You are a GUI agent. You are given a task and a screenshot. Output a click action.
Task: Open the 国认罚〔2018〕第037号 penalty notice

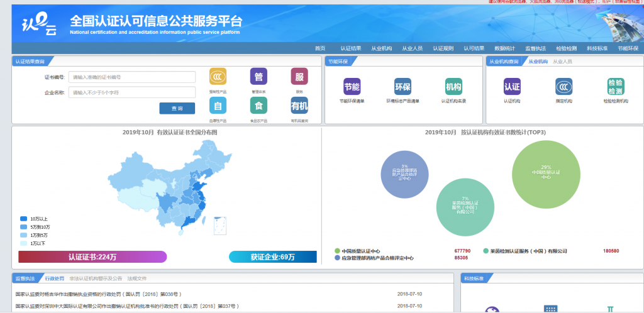point(127,306)
